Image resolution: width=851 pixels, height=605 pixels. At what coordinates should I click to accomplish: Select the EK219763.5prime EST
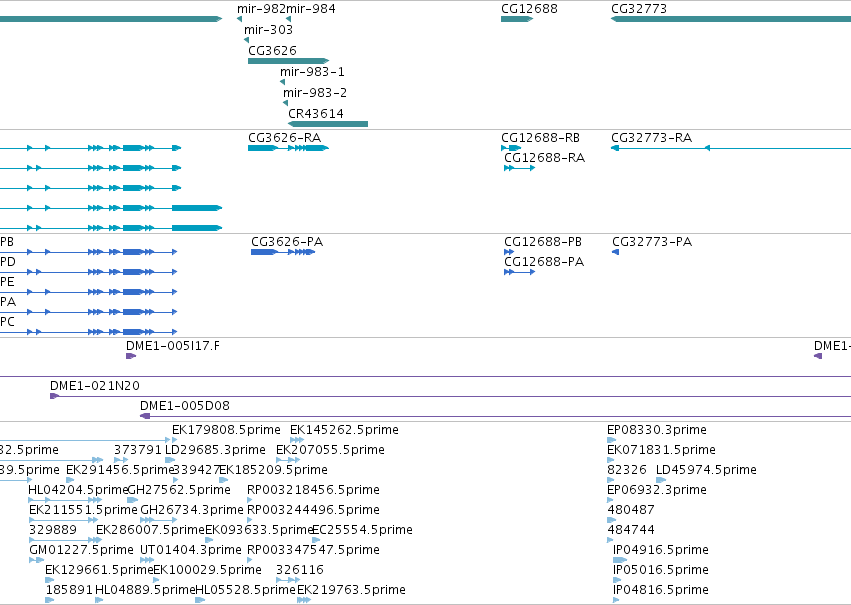point(304,600)
